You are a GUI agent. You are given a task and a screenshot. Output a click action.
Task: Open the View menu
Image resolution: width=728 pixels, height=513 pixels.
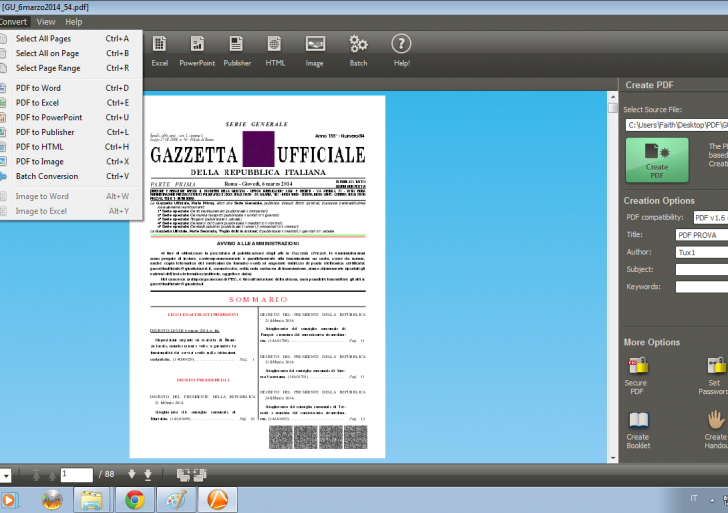point(46,21)
